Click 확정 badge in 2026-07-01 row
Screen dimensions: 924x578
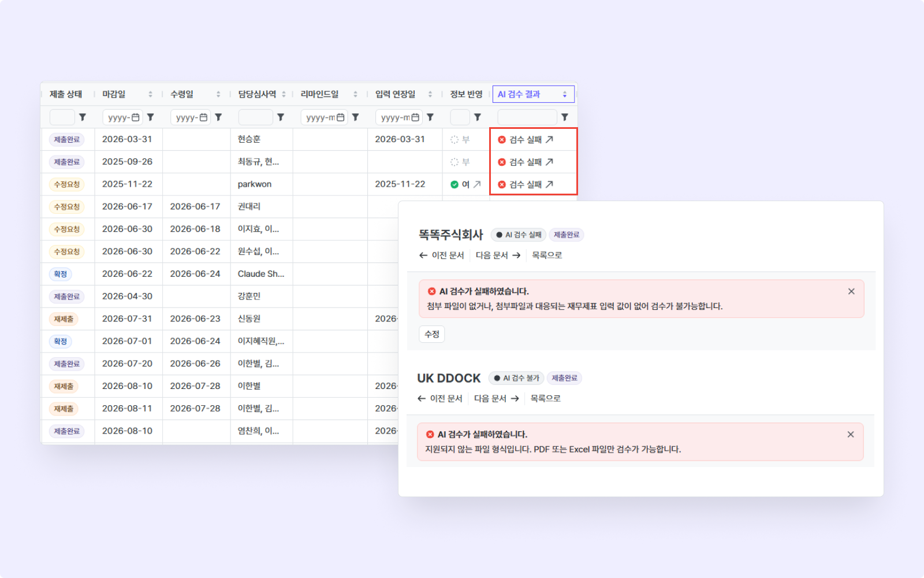coord(61,342)
